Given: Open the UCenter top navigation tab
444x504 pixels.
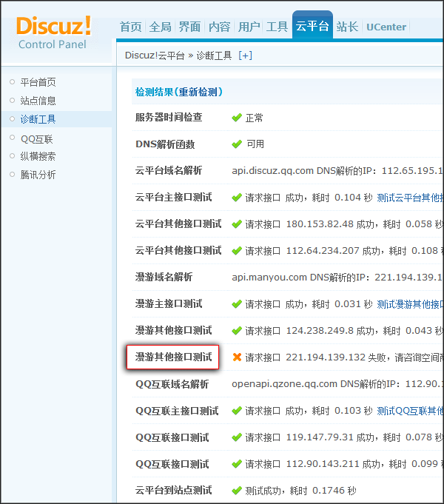Looking at the screenshot, I should (386, 27).
